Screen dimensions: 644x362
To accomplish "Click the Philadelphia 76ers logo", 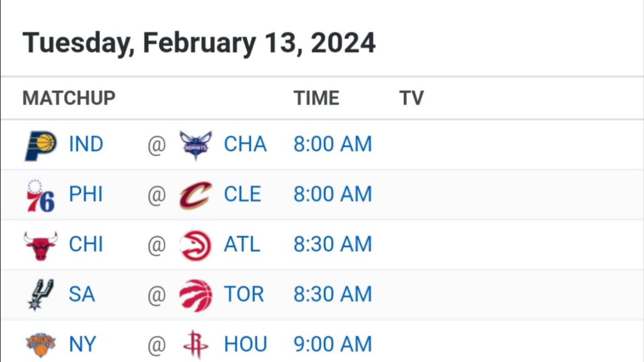I will pyautogui.click(x=41, y=196).
